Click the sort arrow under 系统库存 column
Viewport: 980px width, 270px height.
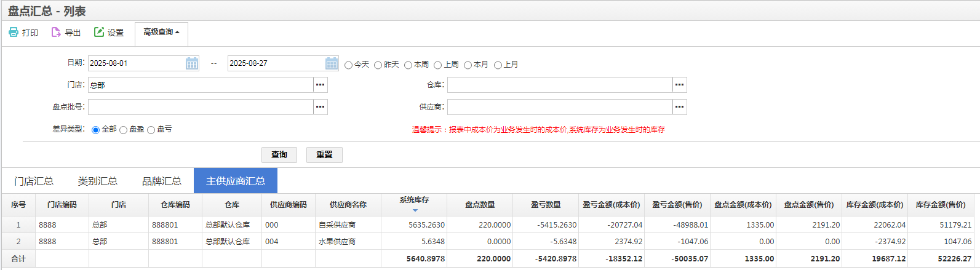[x=415, y=210]
